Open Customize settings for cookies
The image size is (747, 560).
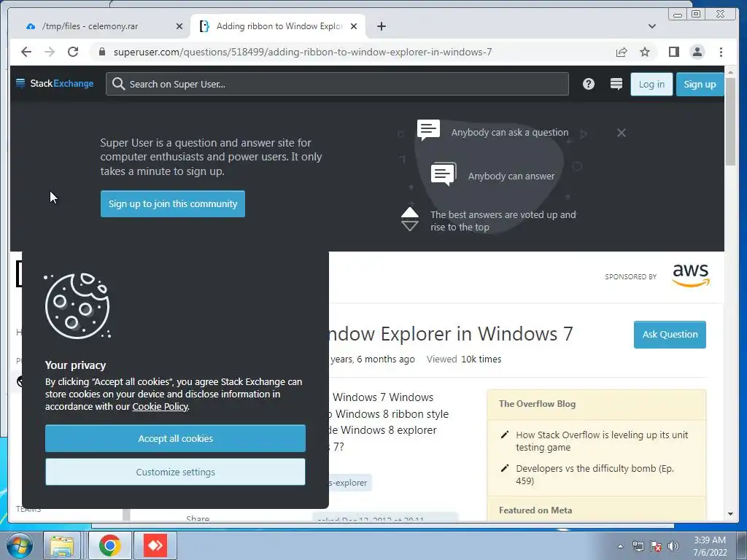(175, 472)
